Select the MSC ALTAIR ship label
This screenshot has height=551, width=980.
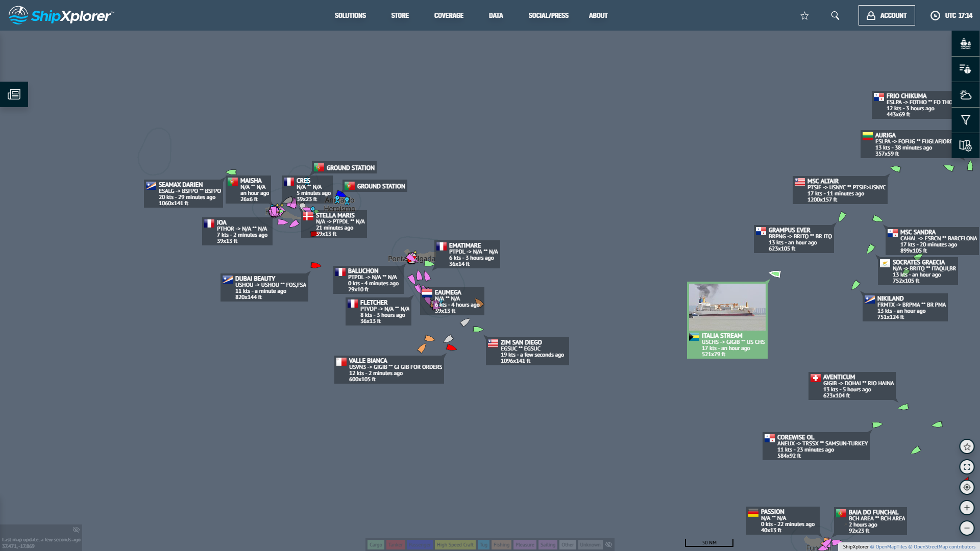(840, 190)
